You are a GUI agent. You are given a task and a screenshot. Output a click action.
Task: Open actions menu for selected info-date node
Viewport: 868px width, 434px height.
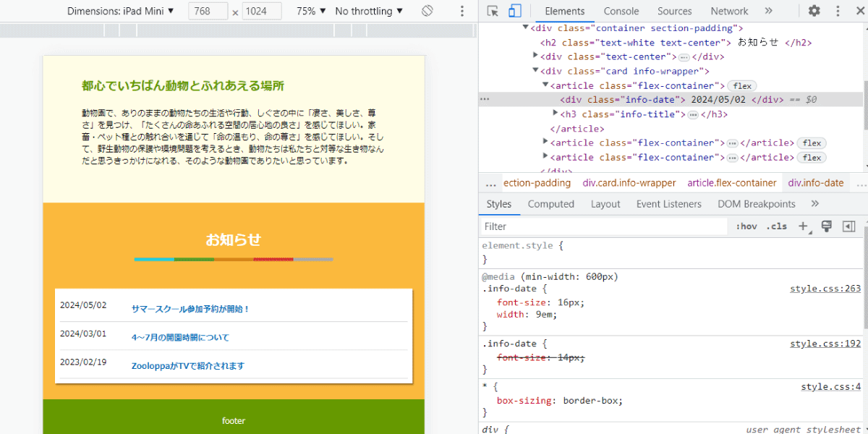[485, 100]
